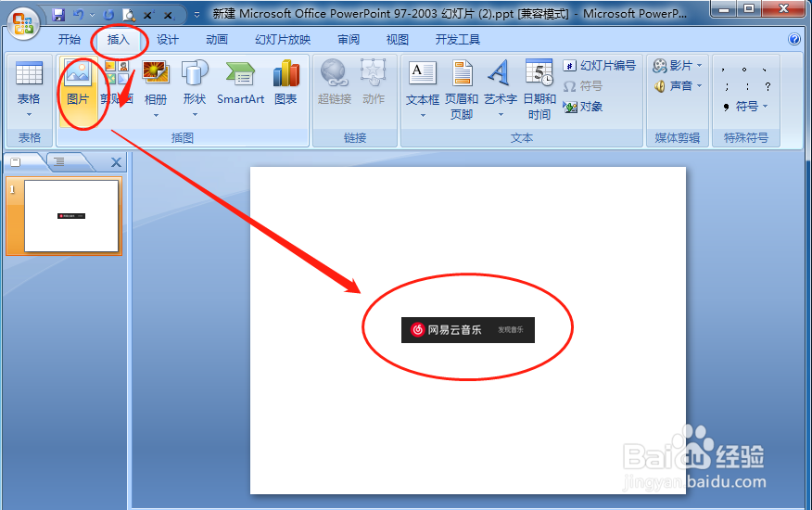Open PowerPoint help
The width and height of the screenshot is (812, 510).
click(793, 39)
